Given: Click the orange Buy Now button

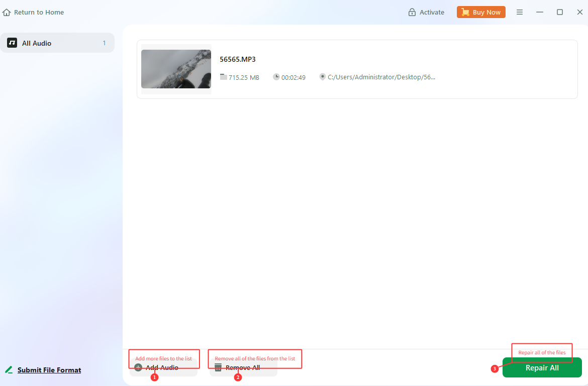Looking at the screenshot, I should tap(481, 13).
